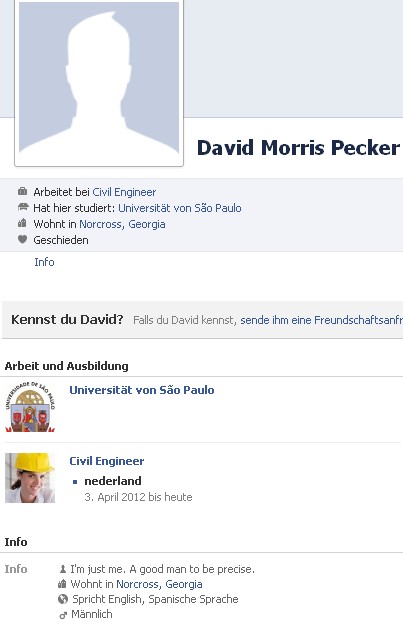Click the briefcase work icon
Screen dimensions: 403x627
pos(22,191)
